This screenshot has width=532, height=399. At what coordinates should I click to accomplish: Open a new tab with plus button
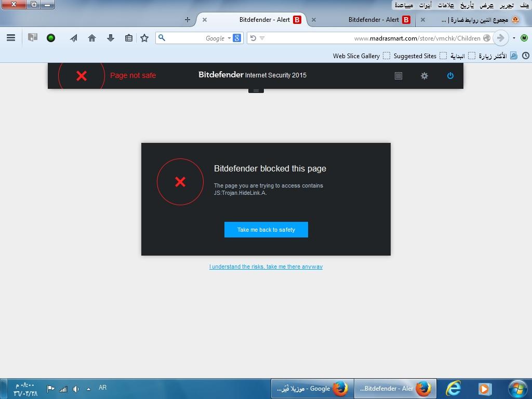click(187, 20)
